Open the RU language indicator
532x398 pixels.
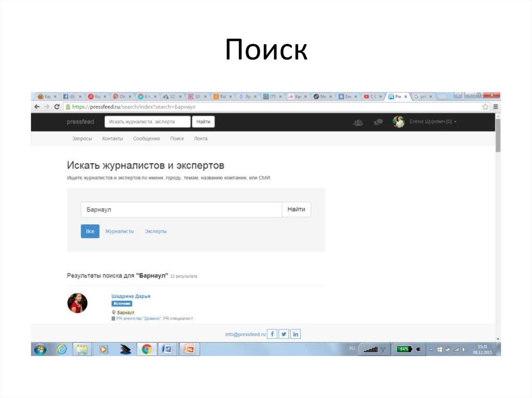pos(351,349)
